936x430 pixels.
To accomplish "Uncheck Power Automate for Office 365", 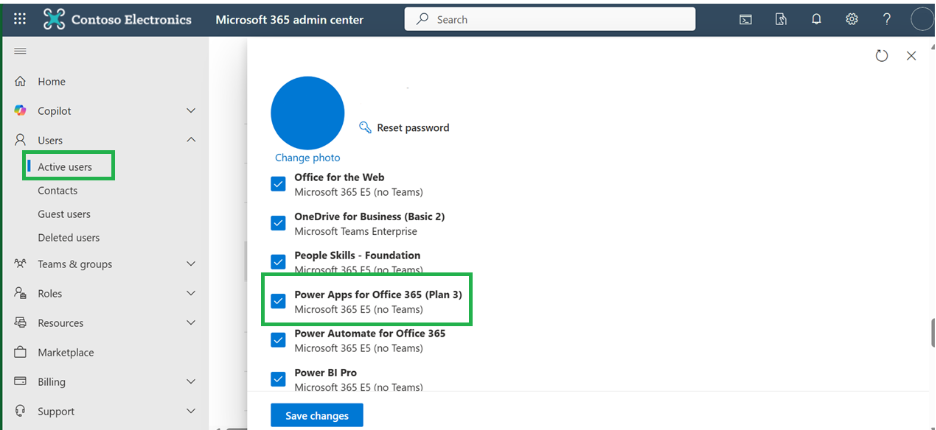I will coord(278,340).
